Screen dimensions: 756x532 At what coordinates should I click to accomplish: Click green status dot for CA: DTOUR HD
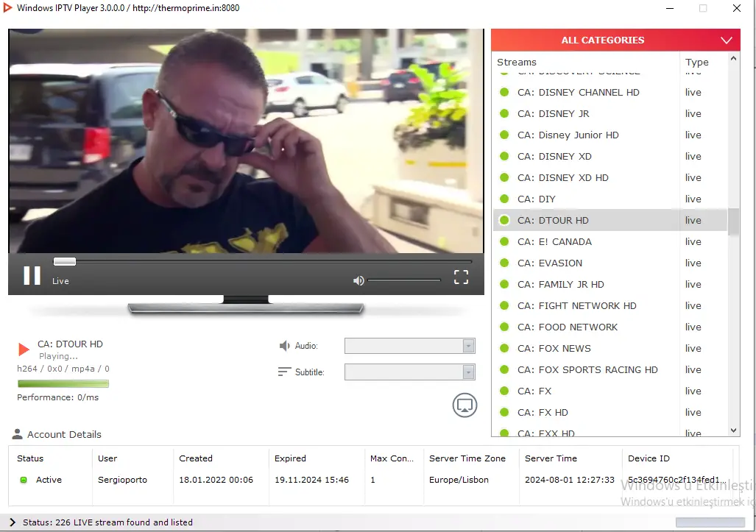504,220
